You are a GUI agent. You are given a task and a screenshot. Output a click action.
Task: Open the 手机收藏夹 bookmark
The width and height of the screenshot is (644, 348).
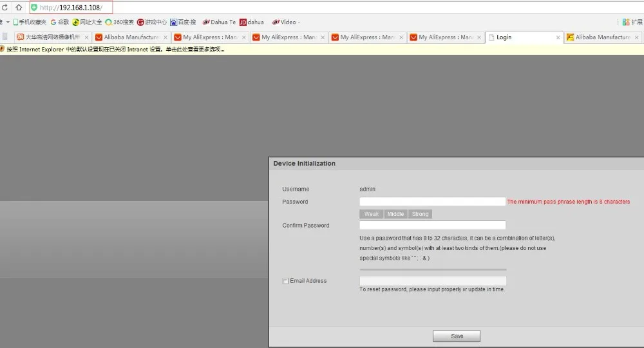(x=30, y=22)
